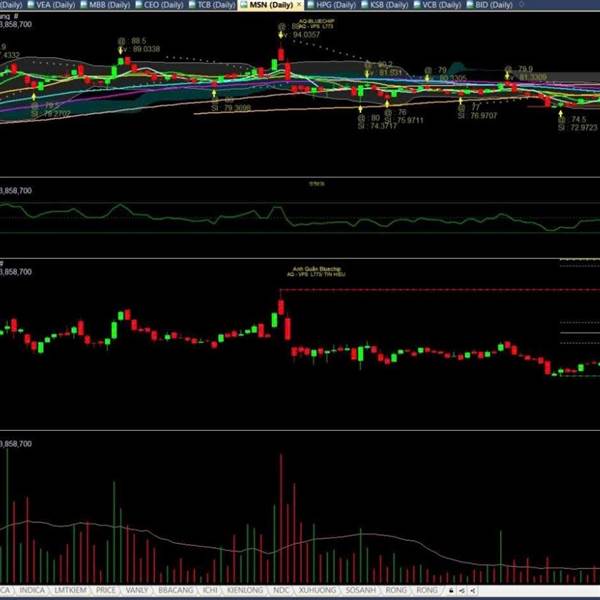
Task: Click the Anh Quân Bluechip pane title
Action: (316, 269)
